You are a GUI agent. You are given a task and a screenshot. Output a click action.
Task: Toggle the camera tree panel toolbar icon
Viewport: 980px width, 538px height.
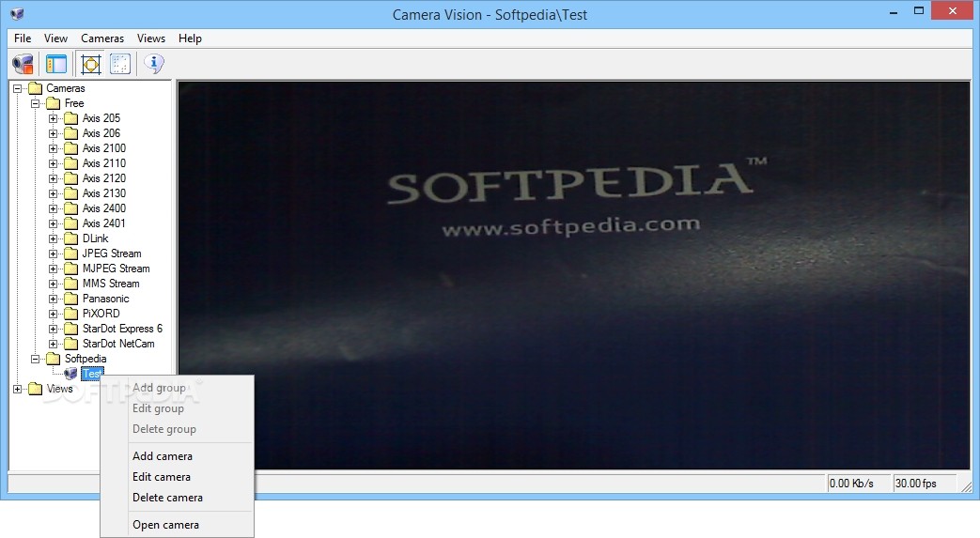[56, 64]
